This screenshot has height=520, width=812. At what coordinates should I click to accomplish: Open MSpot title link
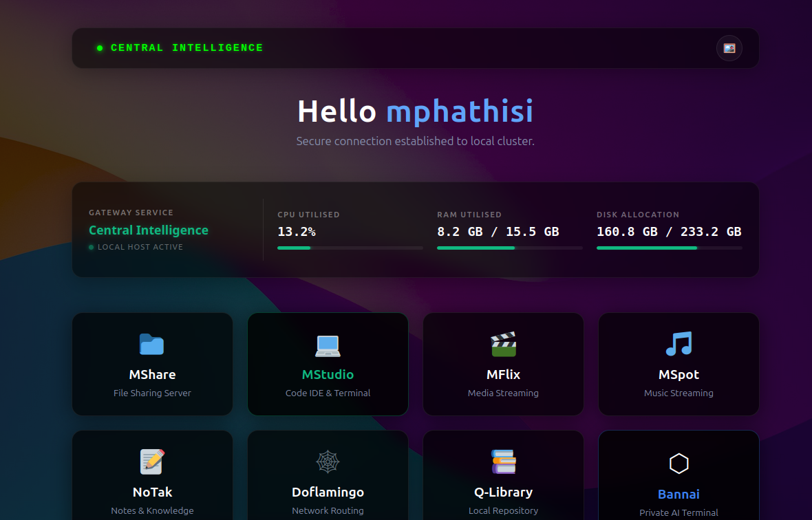[x=679, y=374]
